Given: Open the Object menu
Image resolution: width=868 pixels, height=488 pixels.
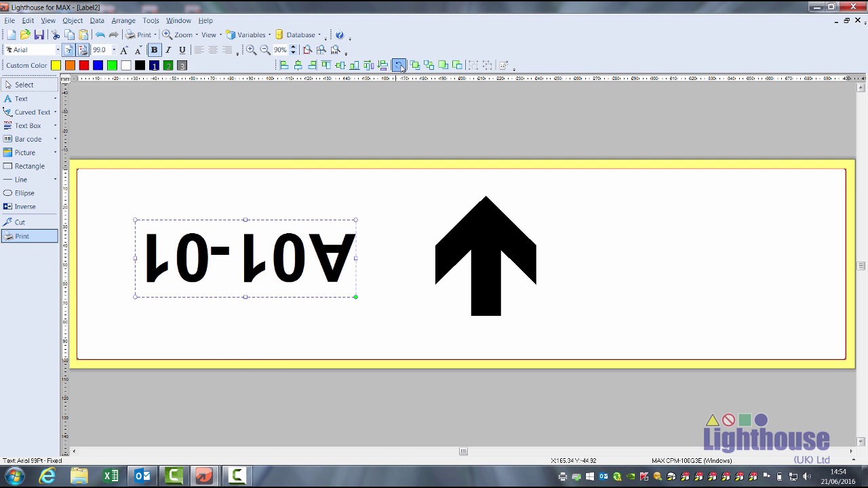Looking at the screenshot, I should [x=73, y=20].
